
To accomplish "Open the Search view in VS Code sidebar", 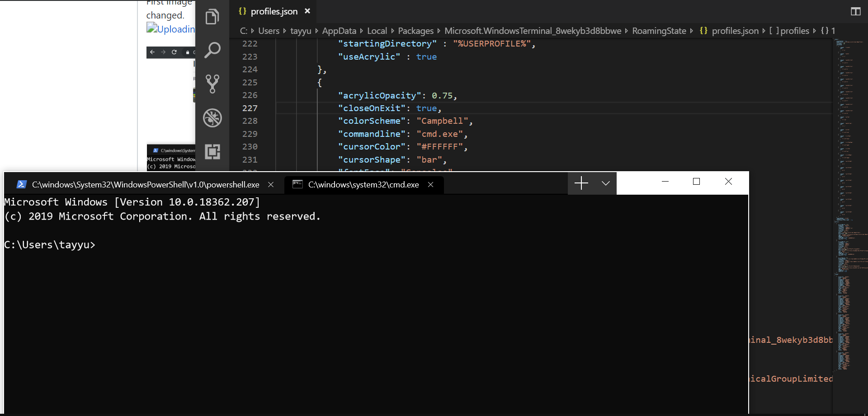I will 212,50.
